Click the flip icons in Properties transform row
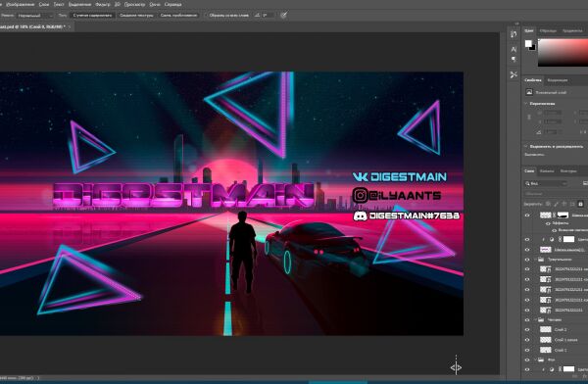 [583, 132]
